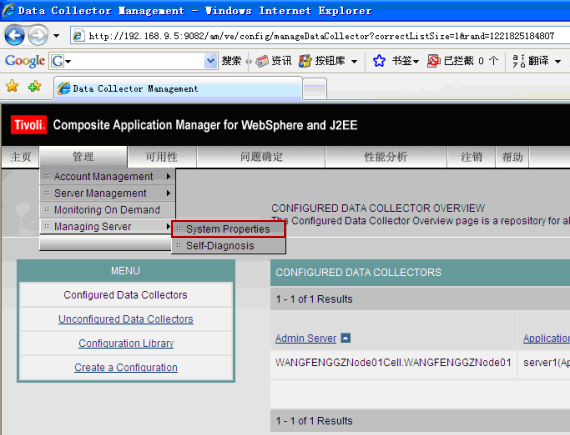570x435 pixels.
Task: Click the Google toolbar logo
Action: tap(25, 61)
